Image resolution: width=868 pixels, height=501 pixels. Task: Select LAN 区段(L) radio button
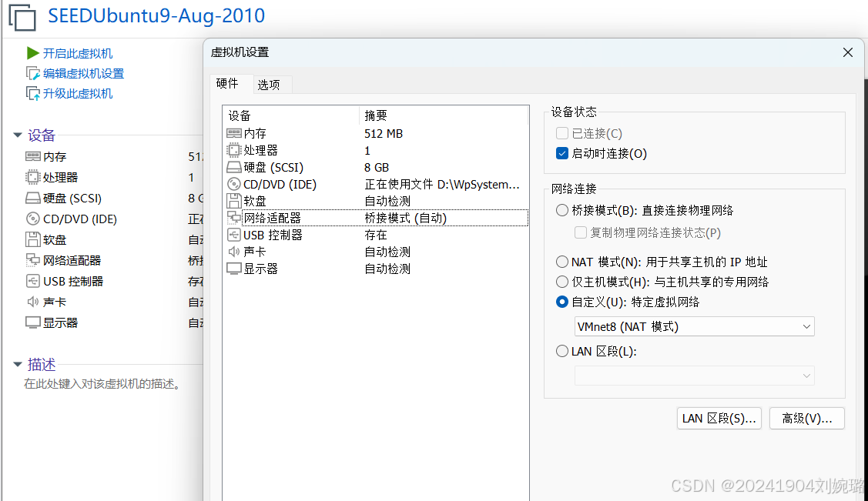coord(562,351)
